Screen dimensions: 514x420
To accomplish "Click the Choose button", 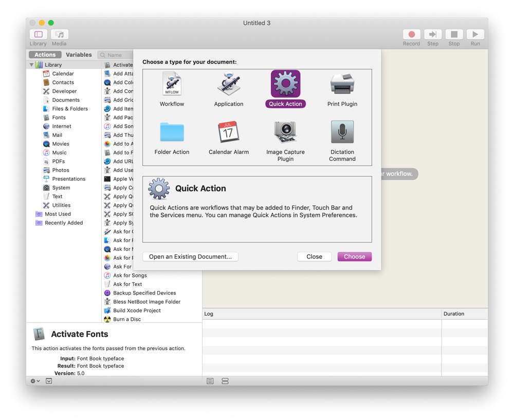I will click(x=354, y=257).
